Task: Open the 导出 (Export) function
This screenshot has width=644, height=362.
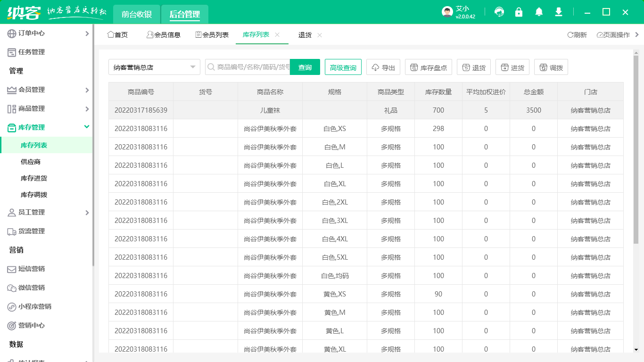Action: pyautogui.click(x=383, y=66)
